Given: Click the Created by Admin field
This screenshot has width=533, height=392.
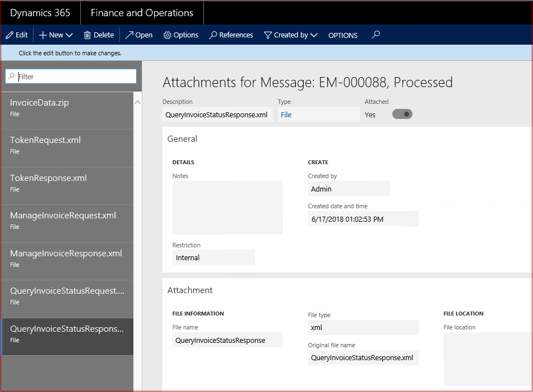Looking at the screenshot, I should coord(349,189).
